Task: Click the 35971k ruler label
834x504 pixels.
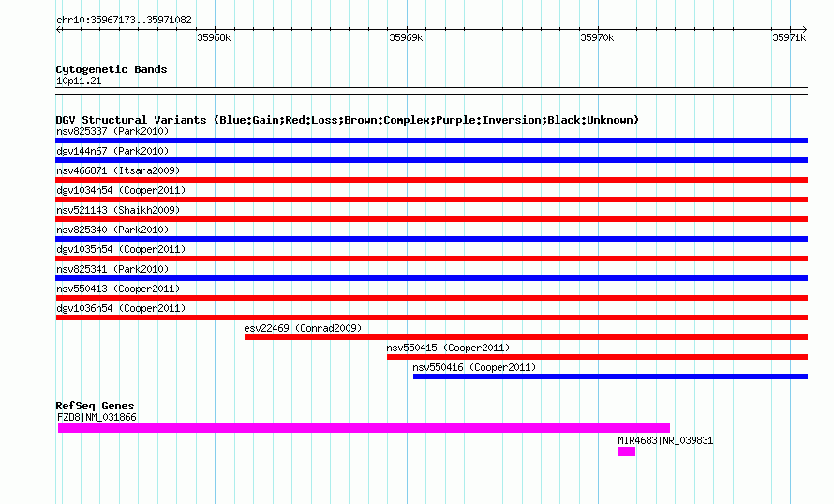Action: click(x=789, y=37)
